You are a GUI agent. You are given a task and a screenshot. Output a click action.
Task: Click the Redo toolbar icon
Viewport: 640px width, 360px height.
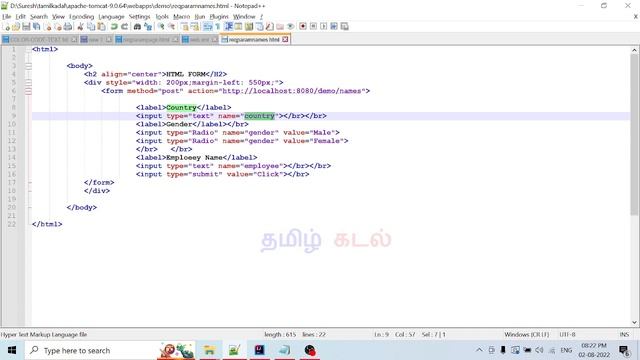tap(124, 27)
